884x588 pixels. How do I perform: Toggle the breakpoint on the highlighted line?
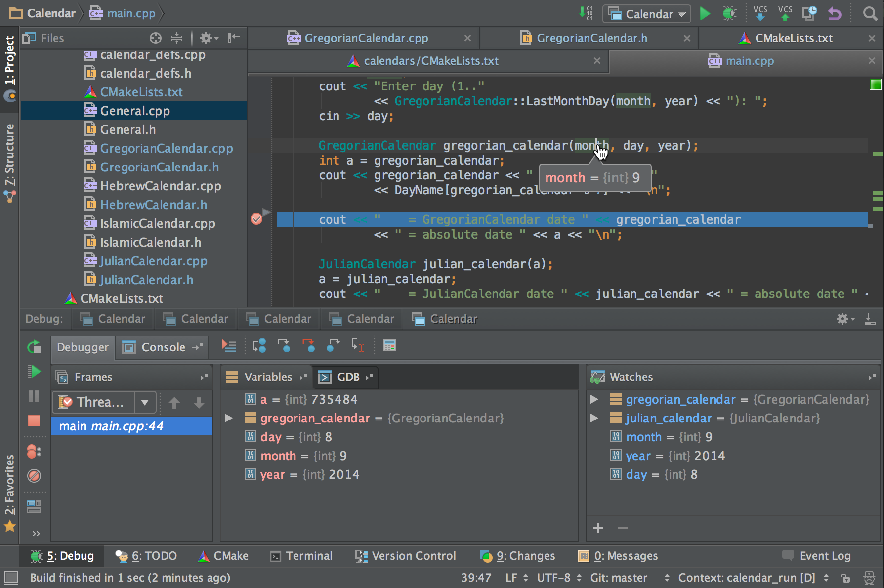(256, 219)
